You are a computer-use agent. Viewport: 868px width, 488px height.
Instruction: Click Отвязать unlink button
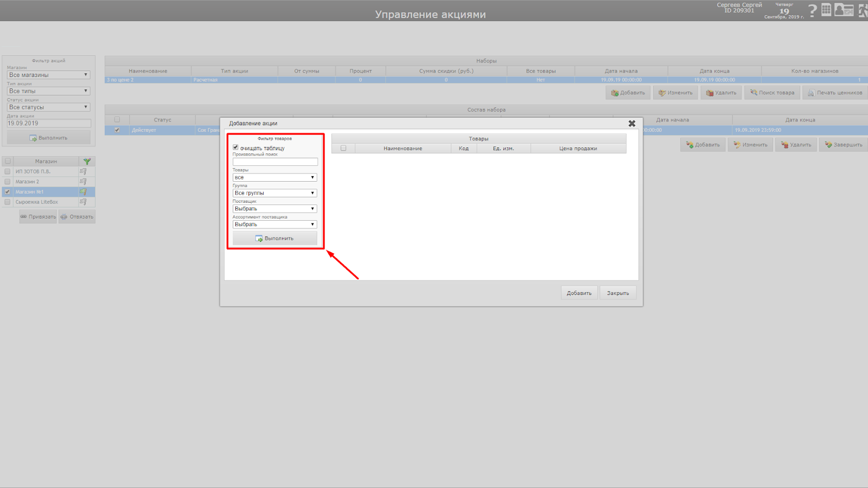pyautogui.click(x=77, y=217)
